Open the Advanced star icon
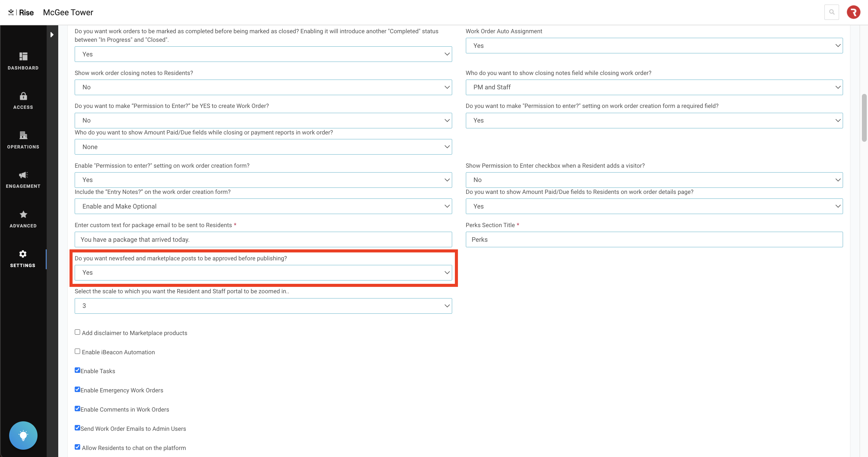 [x=23, y=214]
